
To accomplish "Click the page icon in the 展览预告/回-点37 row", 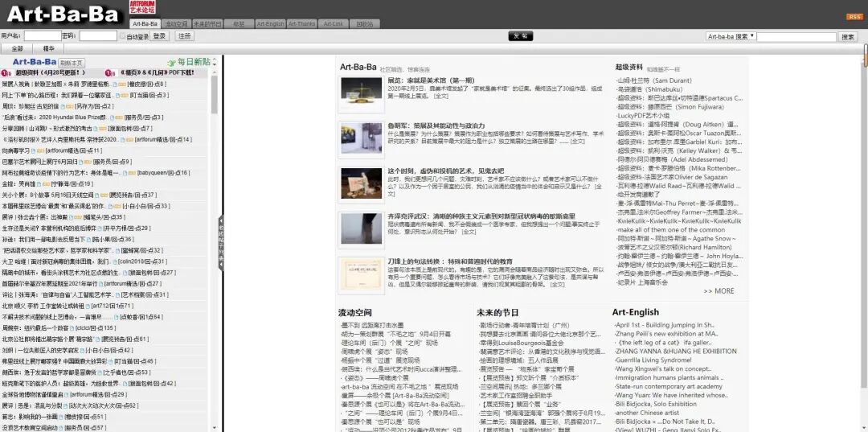I will (x=97, y=195).
